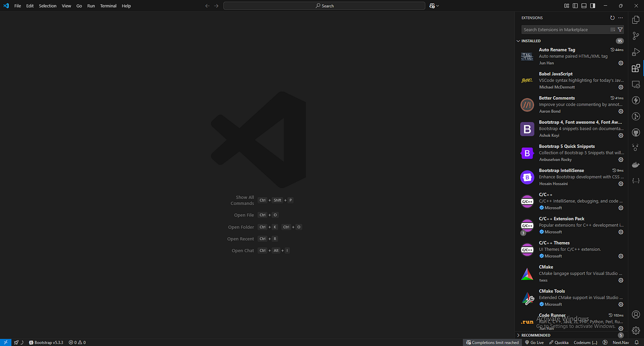Open the Terminal menu
Viewport: 644px width, 346px height.
click(x=108, y=6)
